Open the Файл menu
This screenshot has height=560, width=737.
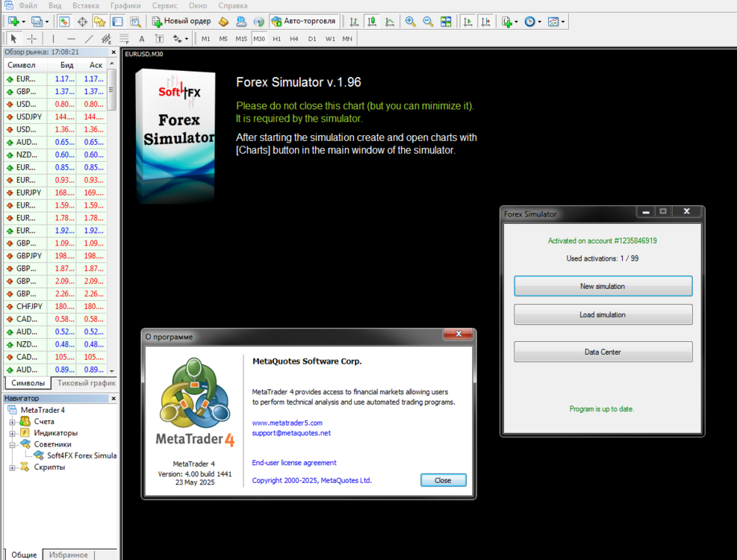(x=28, y=6)
